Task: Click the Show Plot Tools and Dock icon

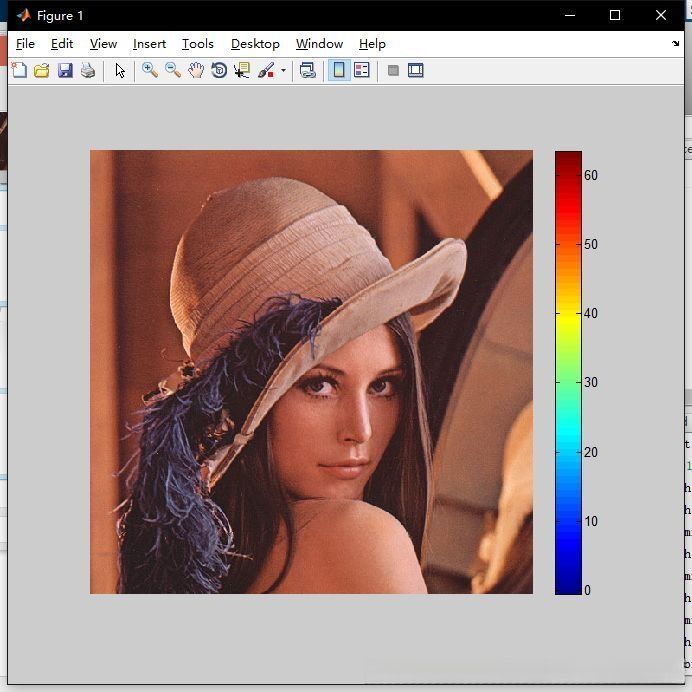Action: pos(416,70)
